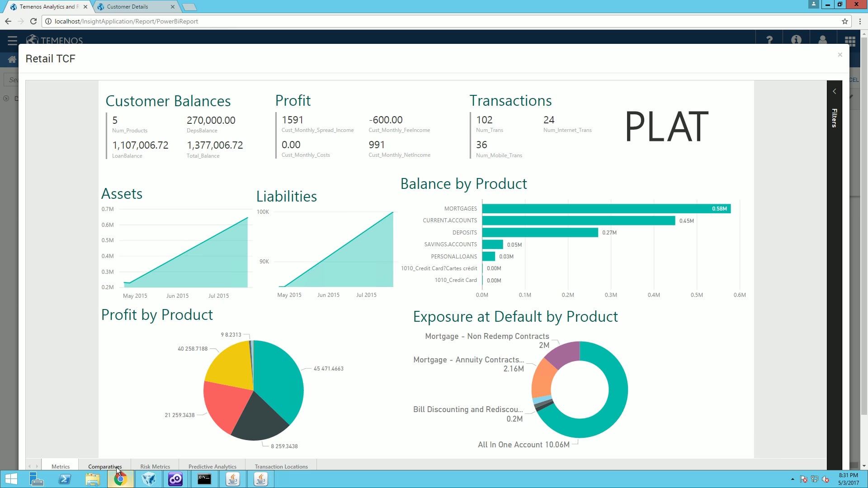Viewport: 868px width, 488px height.
Task: Click the browser back arrow
Action: tap(8, 21)
